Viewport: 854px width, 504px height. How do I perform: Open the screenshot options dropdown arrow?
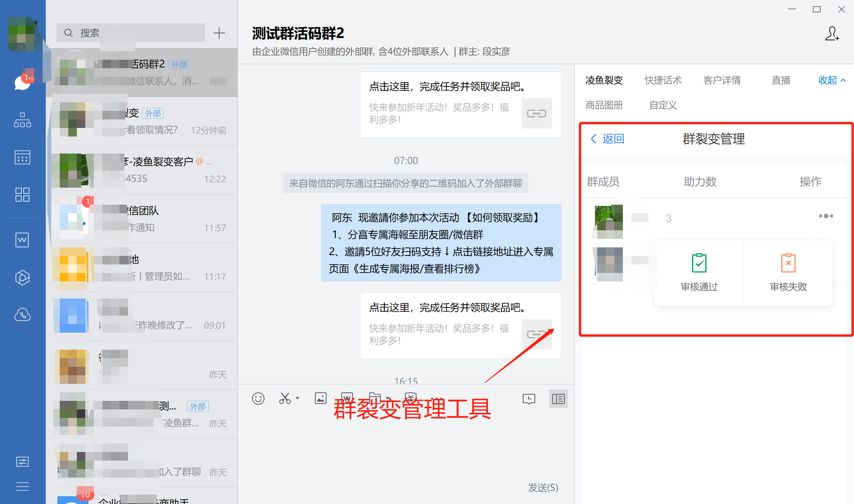[x=297, y=398]
